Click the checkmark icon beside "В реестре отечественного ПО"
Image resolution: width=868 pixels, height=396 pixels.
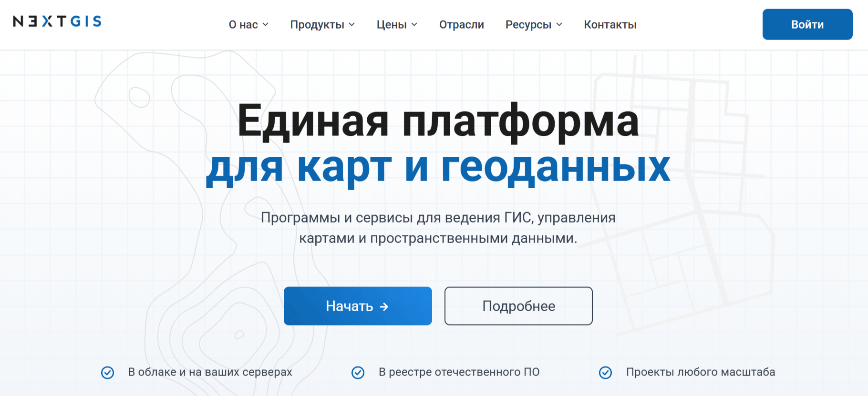(x=358, y=373)
